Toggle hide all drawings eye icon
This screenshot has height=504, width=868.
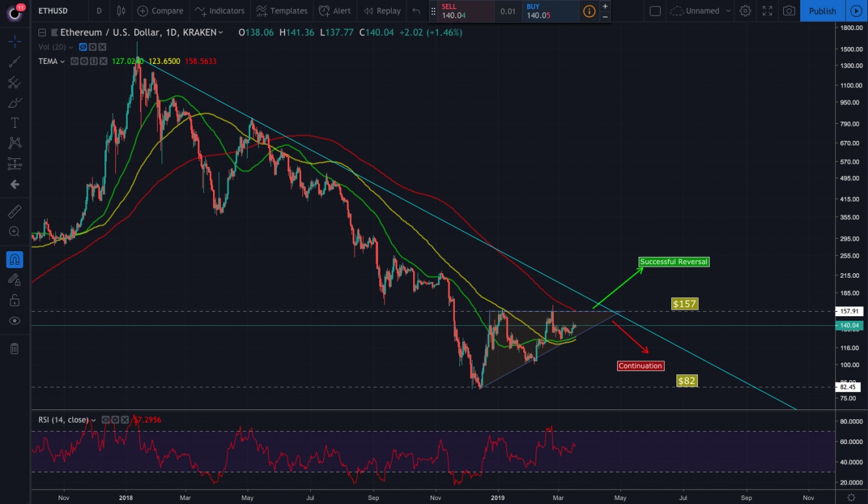(x=14, y=321)
